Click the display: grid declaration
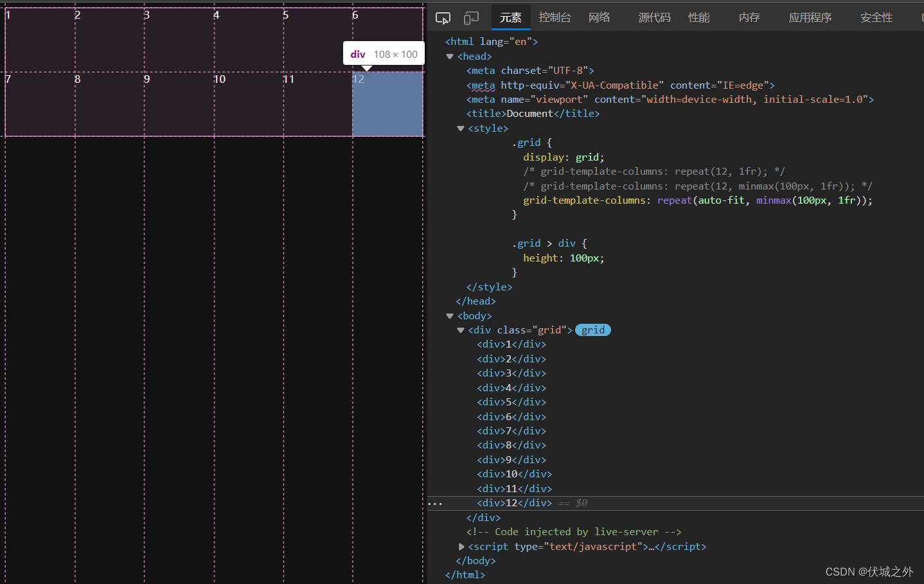 [x=564, y=157]
